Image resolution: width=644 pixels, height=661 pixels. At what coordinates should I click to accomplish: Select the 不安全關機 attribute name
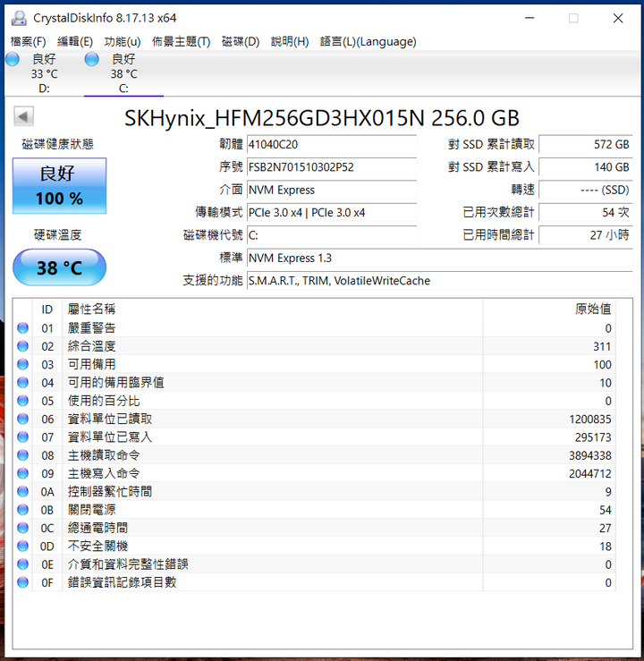pyautogui.click(x=97, y=546)
